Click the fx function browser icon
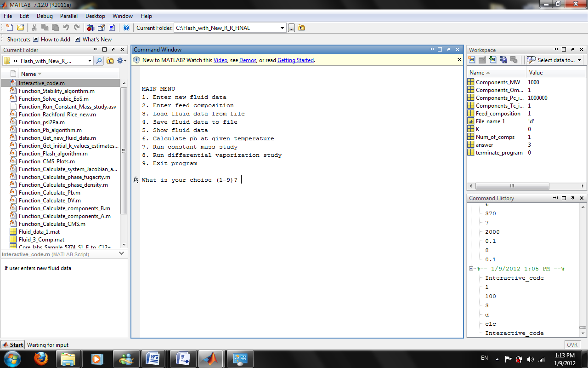Image resolution: width=588 pixels, height=368 pixels. (x=136, y=180)
